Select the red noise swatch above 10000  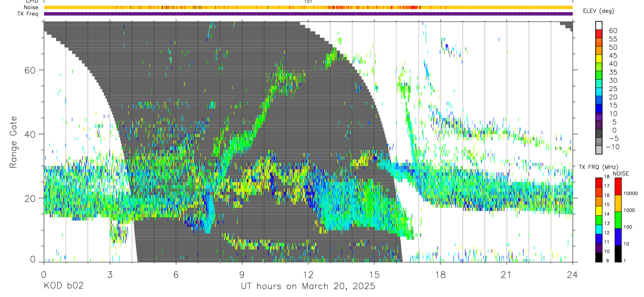[618, 186]
